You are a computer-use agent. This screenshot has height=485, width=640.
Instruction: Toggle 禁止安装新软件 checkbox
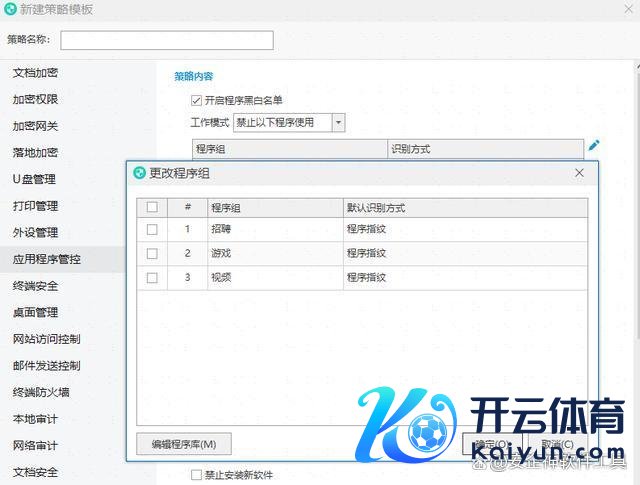[196, 475]
